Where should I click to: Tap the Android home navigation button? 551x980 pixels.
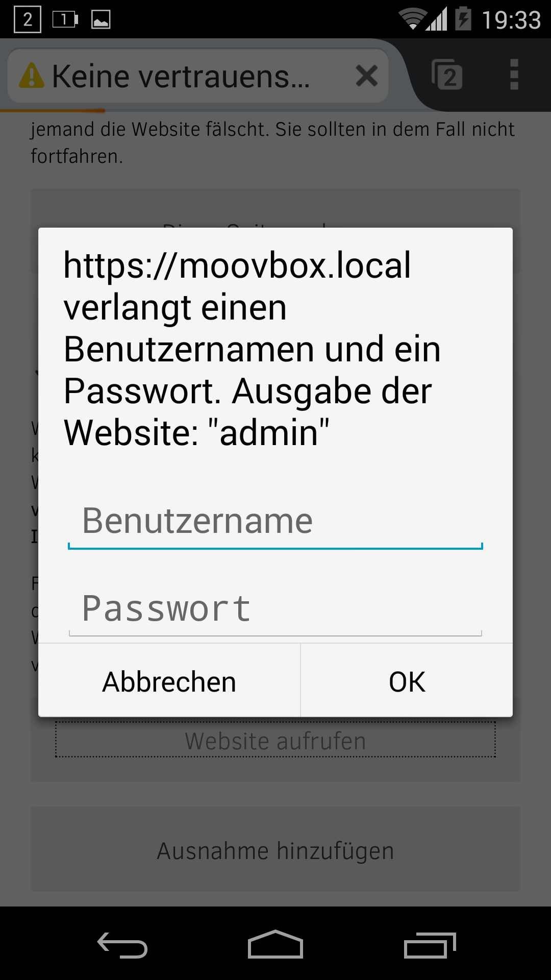click(x=275, y=944)
